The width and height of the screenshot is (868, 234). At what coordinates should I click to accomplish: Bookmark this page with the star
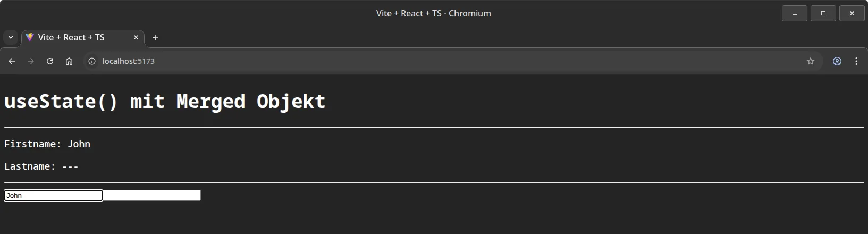click(x=811, y=61)
